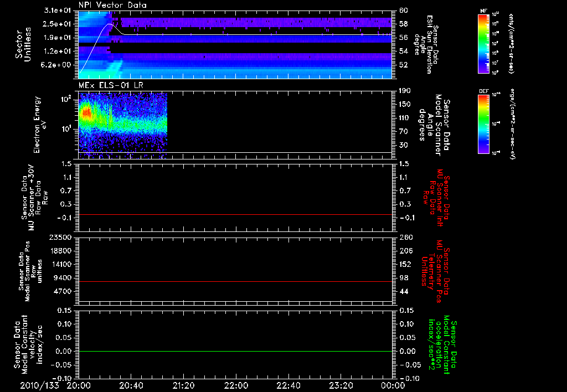This screenshot has width=567, height=392.
Task: Click the '110' scanner angle tick
Action: 405,118
